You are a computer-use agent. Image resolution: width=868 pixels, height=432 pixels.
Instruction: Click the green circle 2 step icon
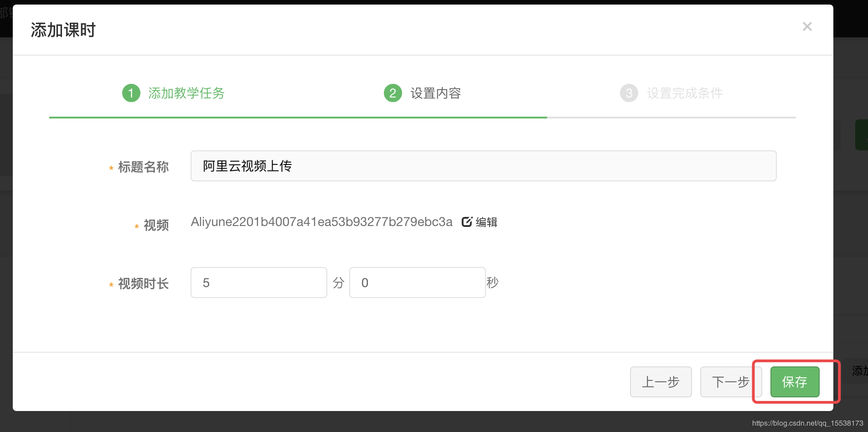pos(393,93)
